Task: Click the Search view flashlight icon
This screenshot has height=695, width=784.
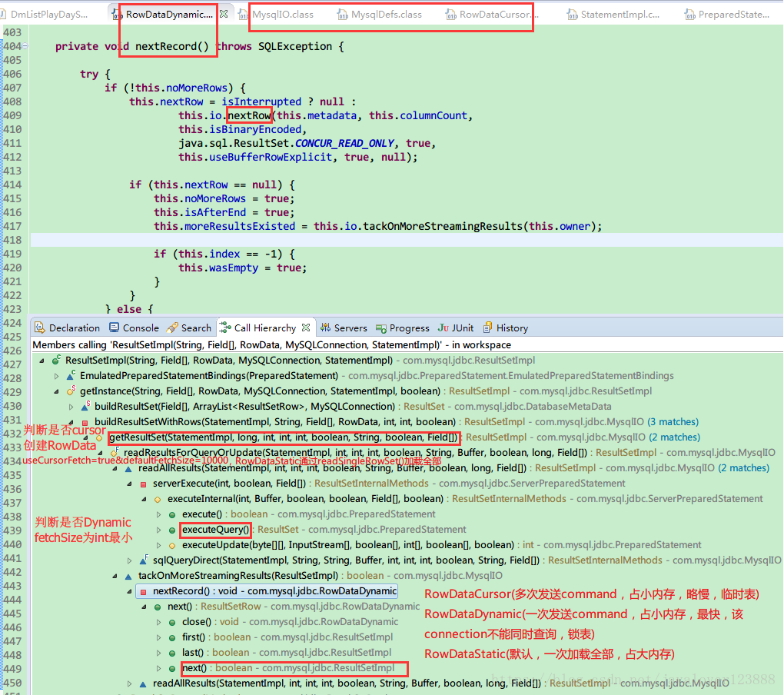Action: [172, 328]
